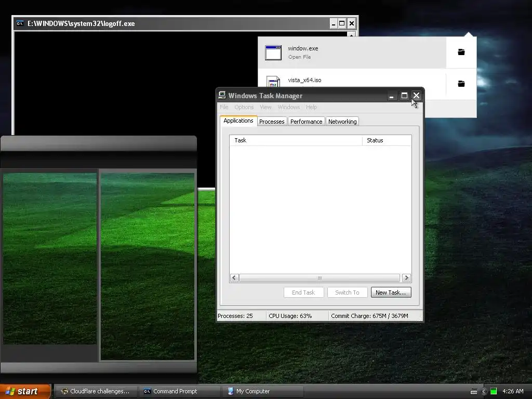532x399 pixels.
Task: Click left arrow of task list scrollbar
Action: coord(234,278)
